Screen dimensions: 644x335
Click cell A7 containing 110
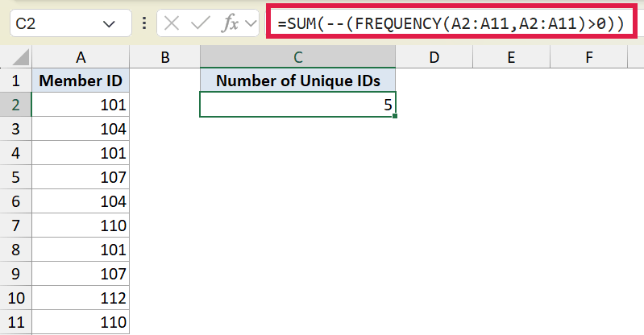pyautogui.click(x=81, y=225)
